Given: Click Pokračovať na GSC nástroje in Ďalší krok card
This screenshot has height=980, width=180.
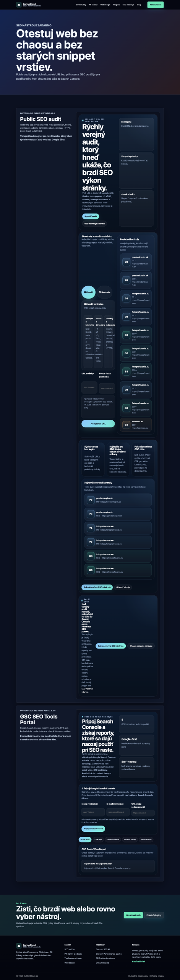Looking at the screenshot, I should coord(111,646).
